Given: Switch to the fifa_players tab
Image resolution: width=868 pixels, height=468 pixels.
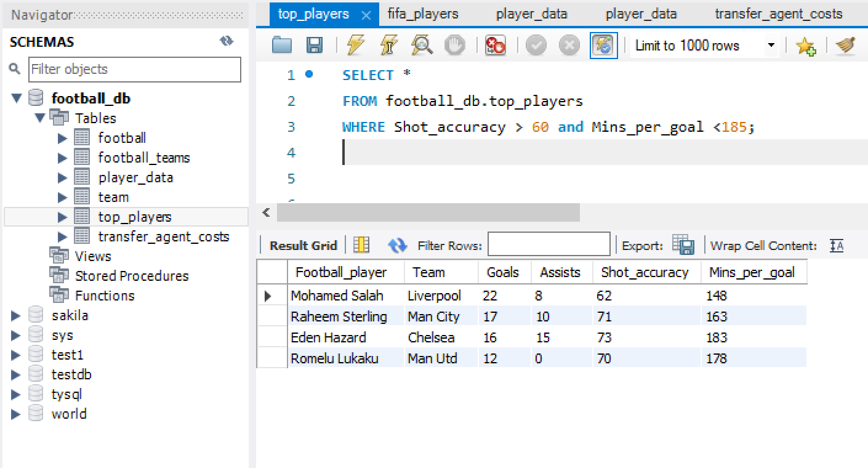Looking at the screenshot, I should 422,14.
